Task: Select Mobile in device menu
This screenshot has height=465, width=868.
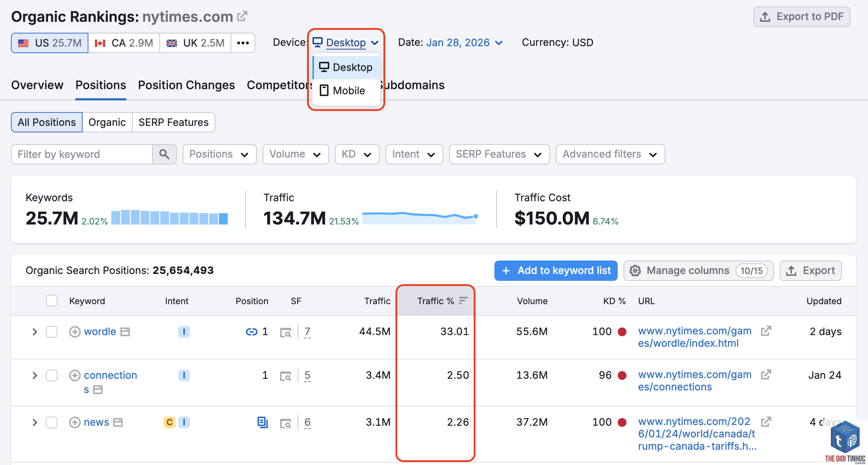Action: pos(347,91)
